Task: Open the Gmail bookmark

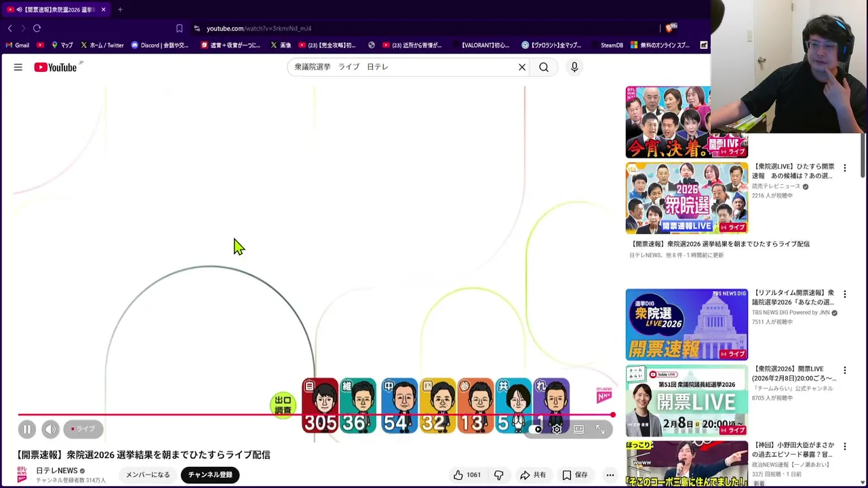Action: (18, 45)
